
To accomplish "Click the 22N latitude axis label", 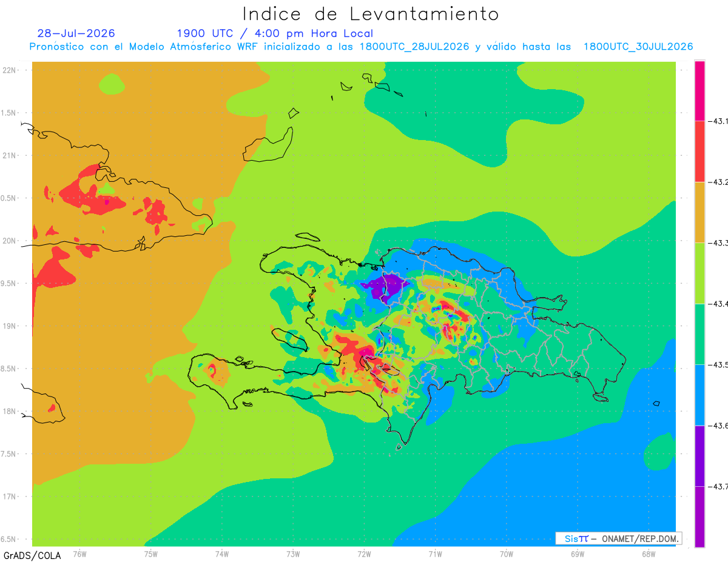I will pos(9,70).
